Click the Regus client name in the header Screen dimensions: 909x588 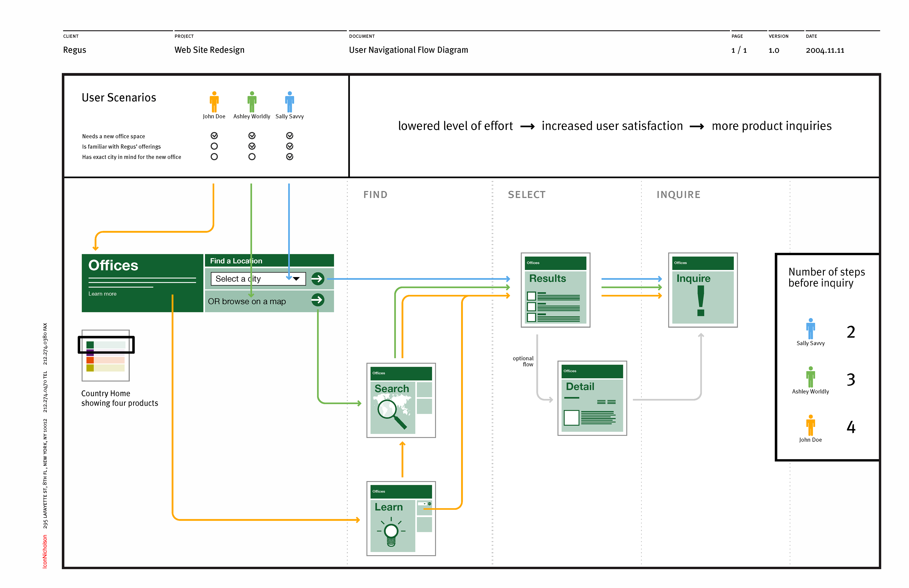point(75,50)
